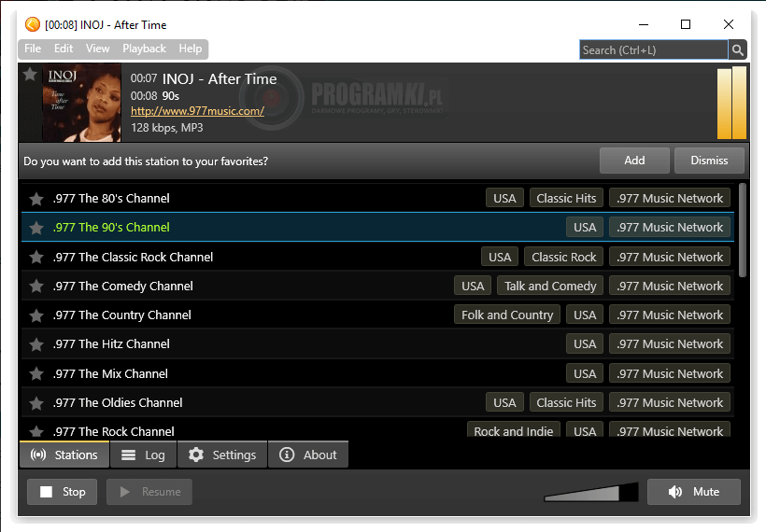Click the speaker icon on Mute button
The image size is (766, 532).
point(675,492)
